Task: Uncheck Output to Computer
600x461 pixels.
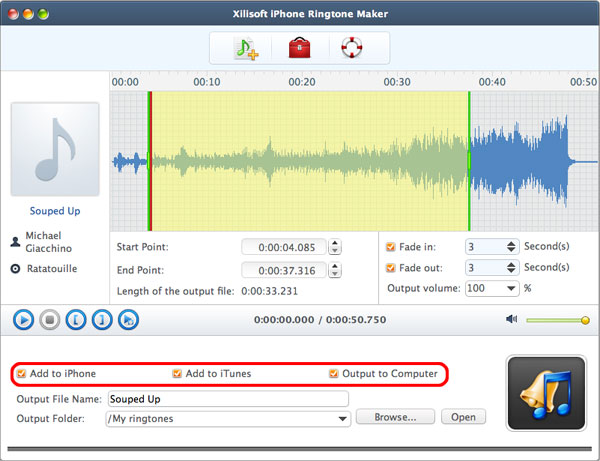Action: (x=334, y=373)
